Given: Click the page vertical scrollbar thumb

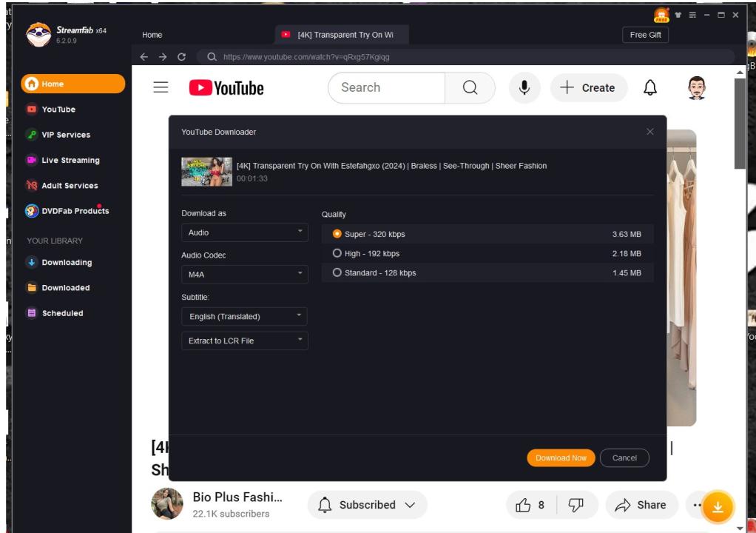Looking at the screenshot, I should 740,124.
